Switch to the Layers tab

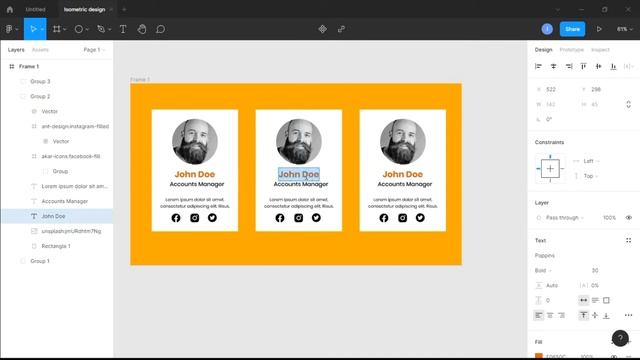16,50
